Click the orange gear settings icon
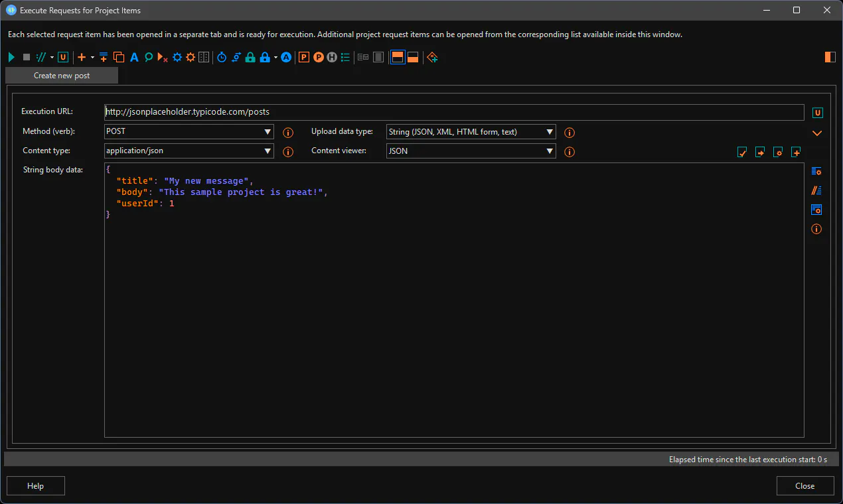The height and width of the screenshot is (504, 843). (191, 58)
